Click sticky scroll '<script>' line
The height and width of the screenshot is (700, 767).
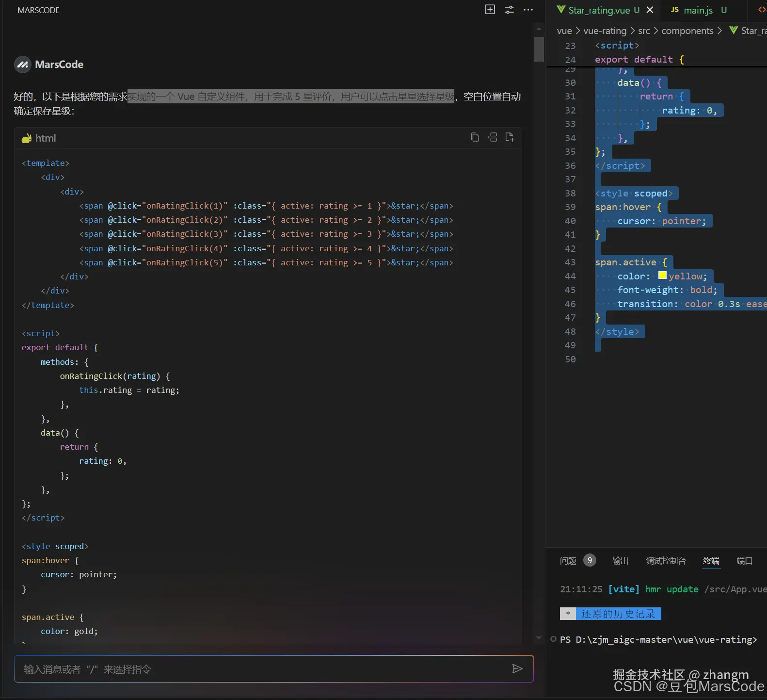coord(617,45)
